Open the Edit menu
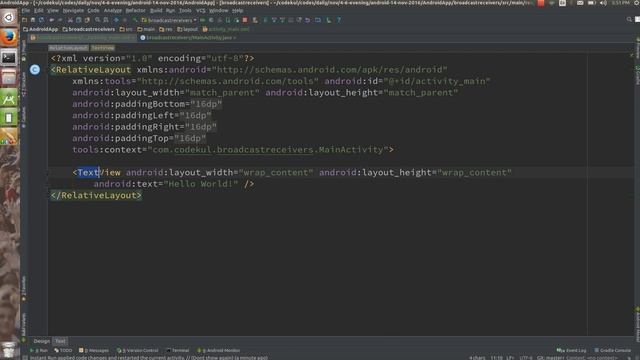The height and width of the screenshot is (360, 640). pyautogui.click(x=39, y=11)
